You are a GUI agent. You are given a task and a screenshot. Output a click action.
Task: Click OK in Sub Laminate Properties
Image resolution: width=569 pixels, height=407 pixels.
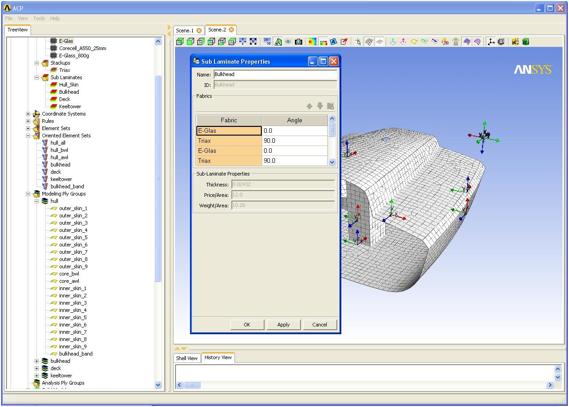(x=247, y=325)
